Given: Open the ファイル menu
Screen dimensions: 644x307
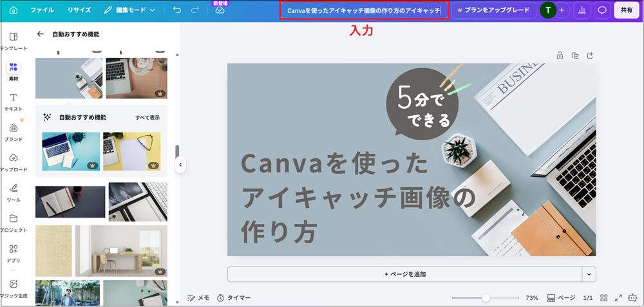Looking at the screenshot, I should click(42, 10).
